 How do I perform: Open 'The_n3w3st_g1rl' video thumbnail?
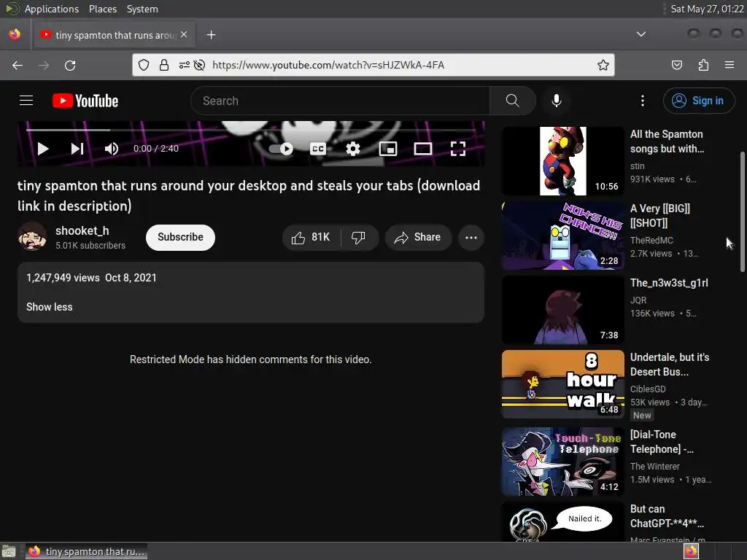point(562,309)
